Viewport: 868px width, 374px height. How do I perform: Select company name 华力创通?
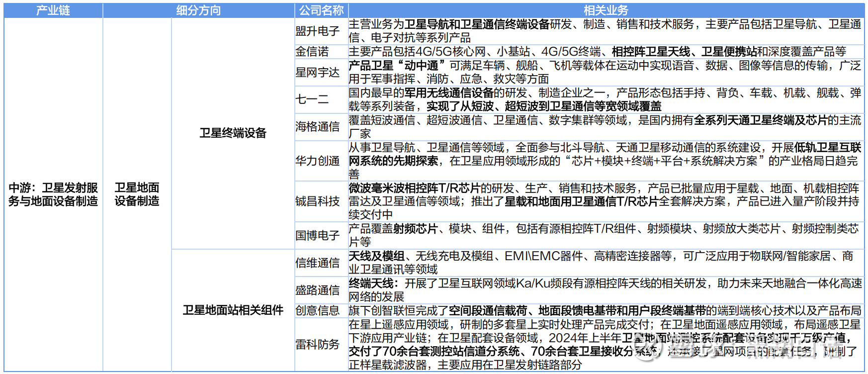(x=318, y=161)
